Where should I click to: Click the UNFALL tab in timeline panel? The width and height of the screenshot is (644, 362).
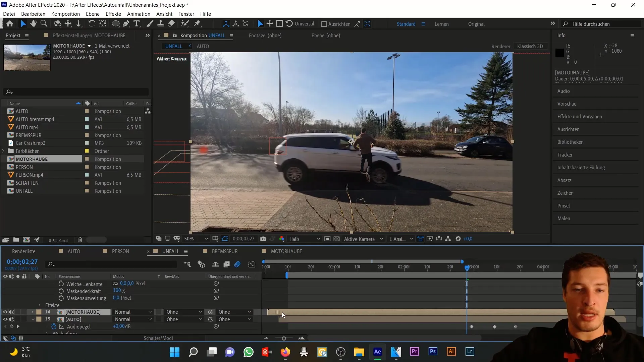pyautogui.click(x=170, y=251)
